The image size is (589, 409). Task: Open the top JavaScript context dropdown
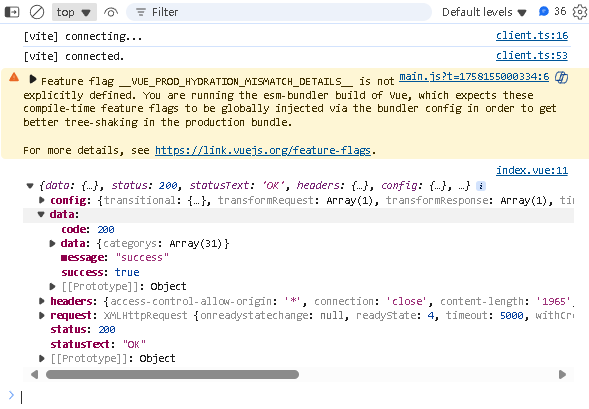(74, 12)
